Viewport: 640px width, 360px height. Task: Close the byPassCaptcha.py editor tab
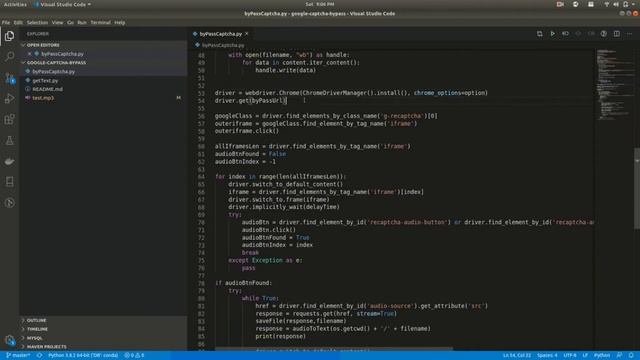coord(247,34)
